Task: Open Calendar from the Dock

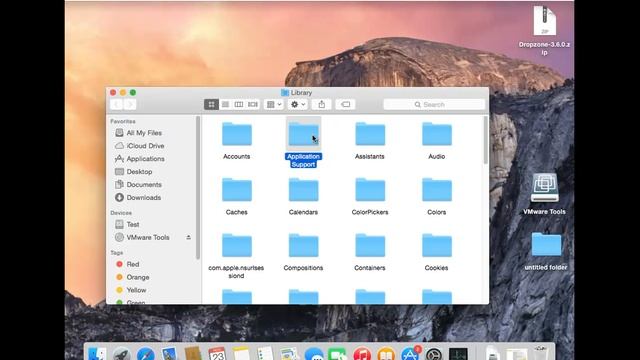Action: click(x=217, y=353)
